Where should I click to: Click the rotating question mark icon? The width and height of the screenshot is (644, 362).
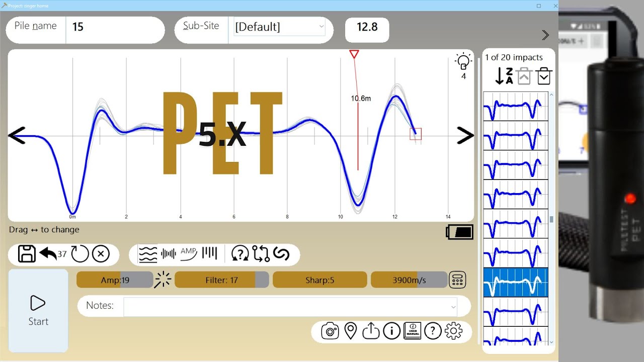(240, 254)
